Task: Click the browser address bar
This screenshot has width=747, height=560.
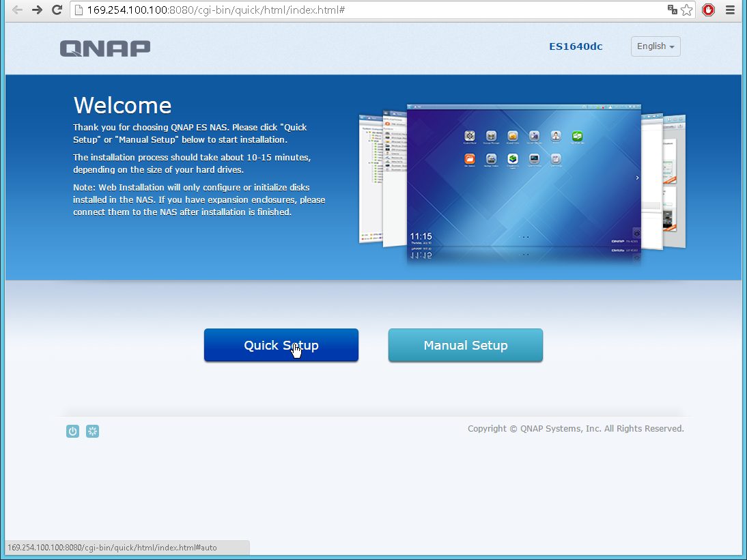Action: point(369,10)
